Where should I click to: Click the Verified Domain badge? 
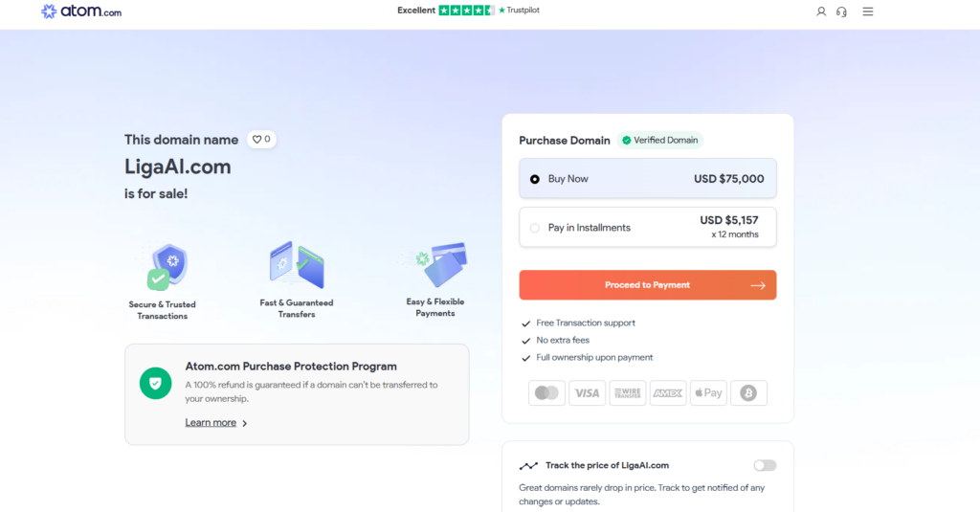point(660,140)
